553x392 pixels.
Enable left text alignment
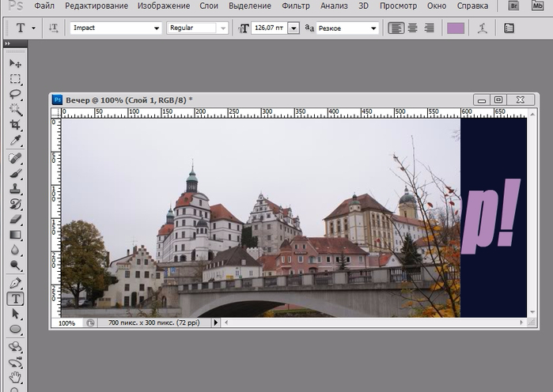(x=396, y=28)
